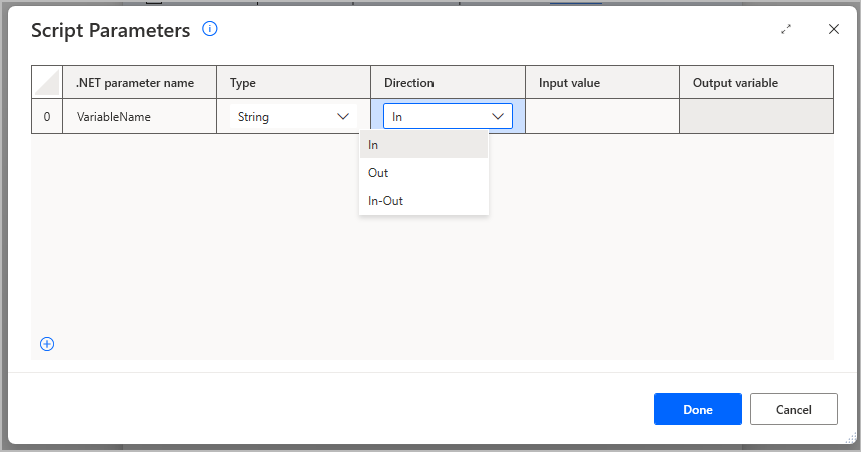Select the In option from the list
862x452 pixels.
click(x=424, y=145)
